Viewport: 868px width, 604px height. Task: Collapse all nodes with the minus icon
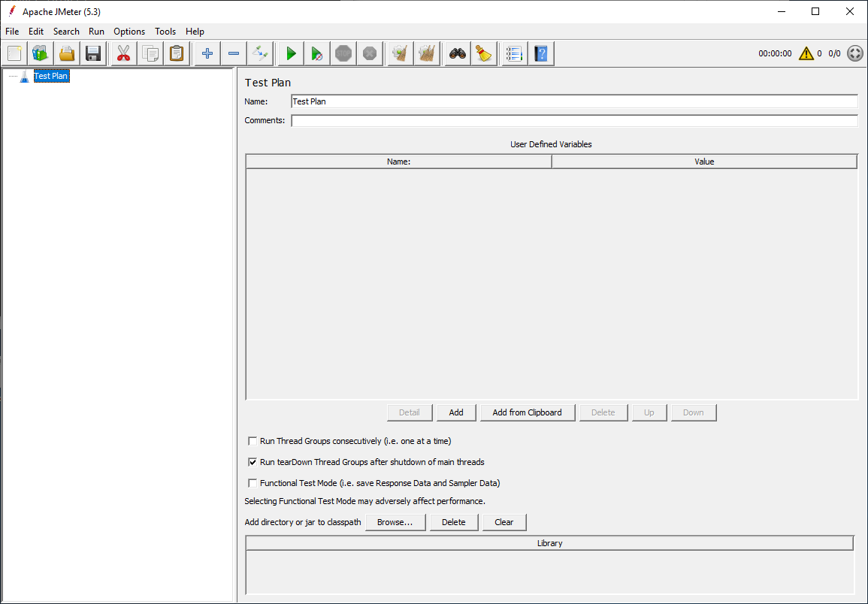(234, 53)
